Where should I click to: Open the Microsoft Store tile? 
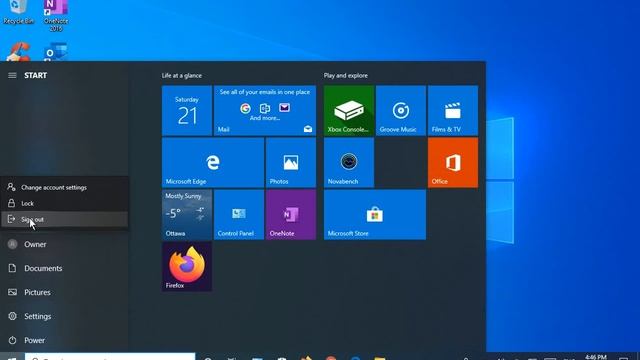375,215
